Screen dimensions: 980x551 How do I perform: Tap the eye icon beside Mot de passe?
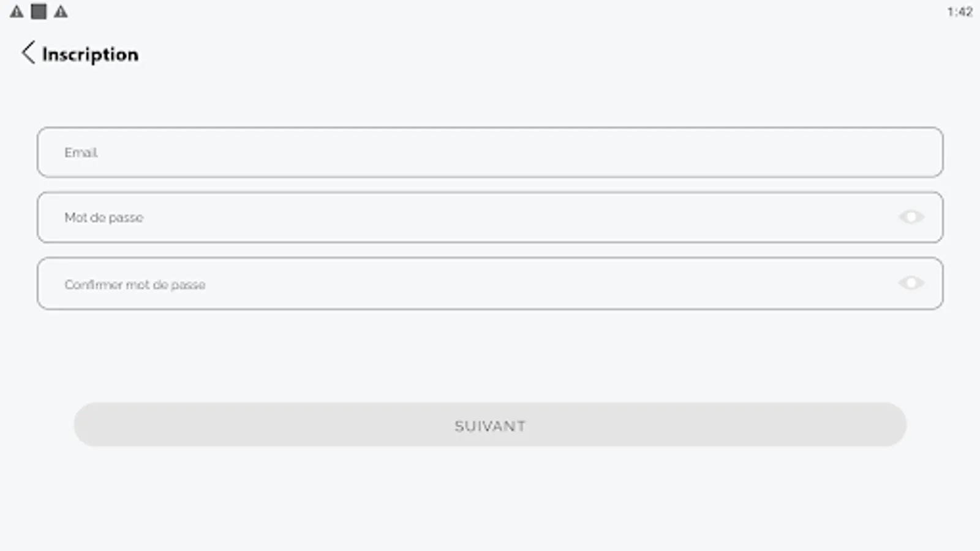911,217
